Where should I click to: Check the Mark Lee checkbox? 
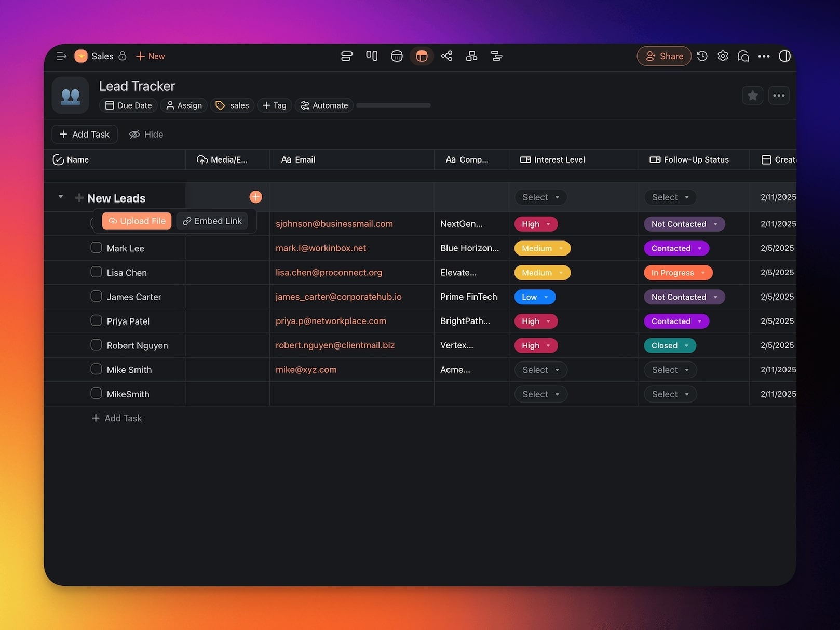pos(96,248)
